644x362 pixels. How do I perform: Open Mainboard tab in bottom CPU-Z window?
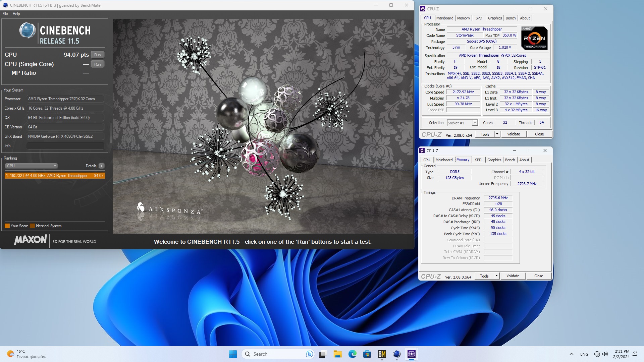coord(444,160)
